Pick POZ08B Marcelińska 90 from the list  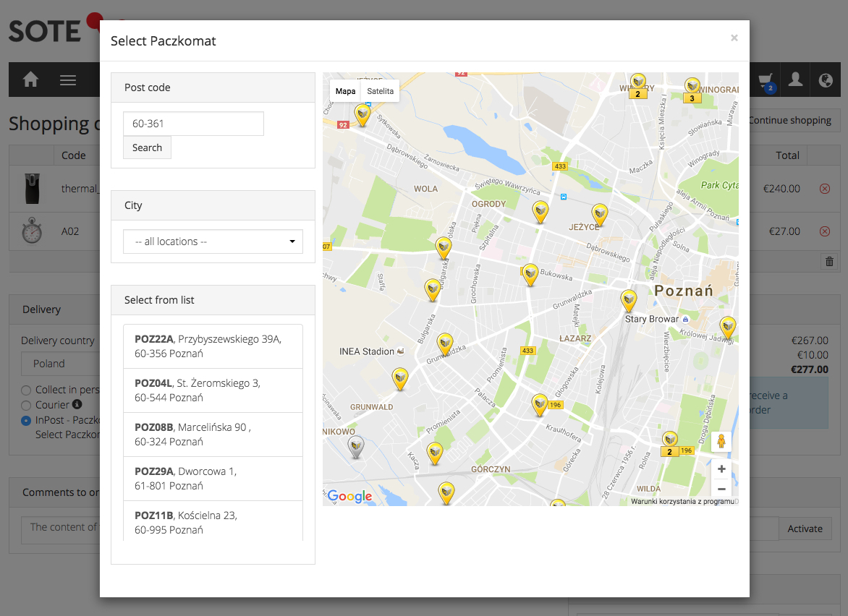pos(213,435)
